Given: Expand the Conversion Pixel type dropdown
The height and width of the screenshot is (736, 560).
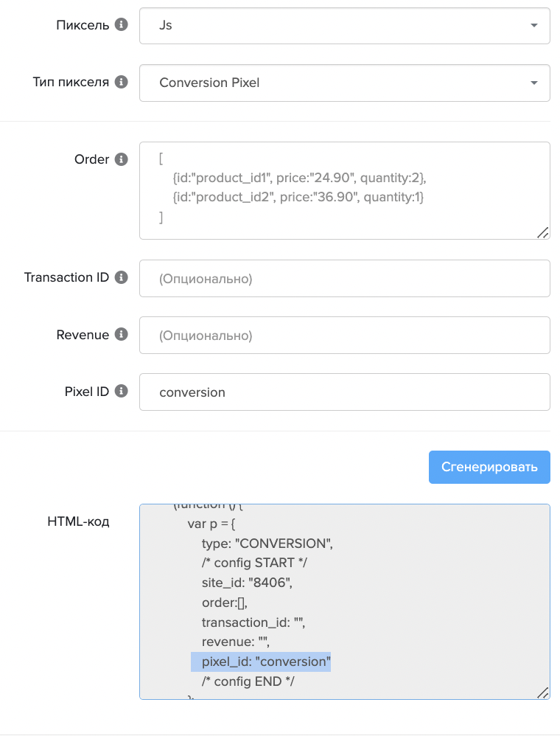Looking at the screenshot, I should point(344,83).
